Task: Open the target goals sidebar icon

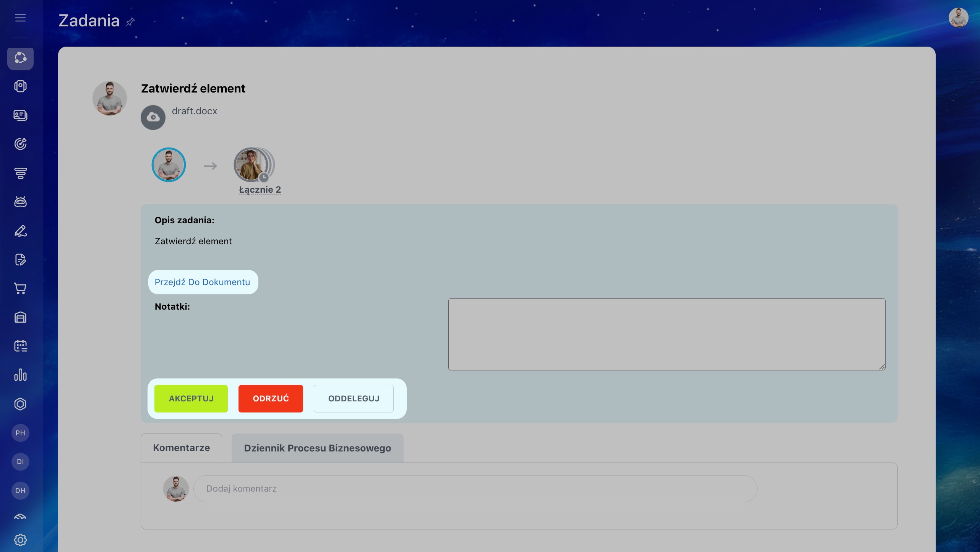Action: pos(20,144)
